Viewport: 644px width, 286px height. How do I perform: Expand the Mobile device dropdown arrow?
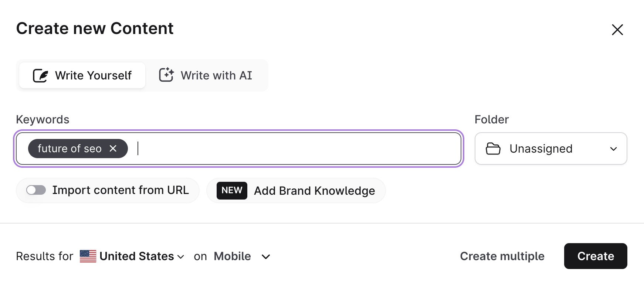[266, 256]
